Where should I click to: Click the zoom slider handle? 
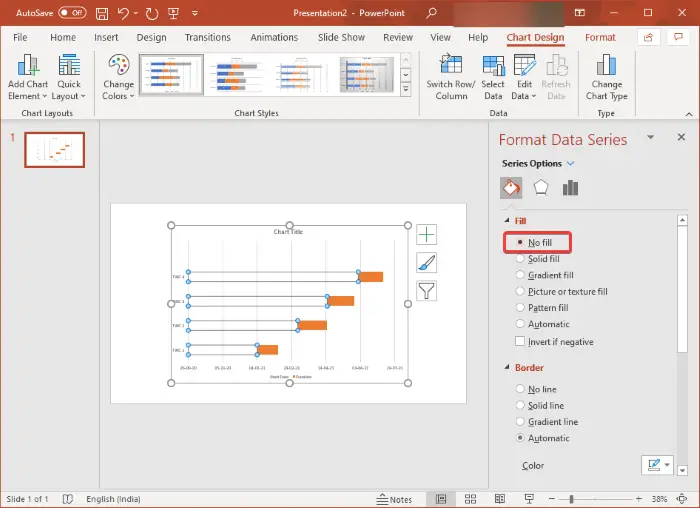(571, 499)
